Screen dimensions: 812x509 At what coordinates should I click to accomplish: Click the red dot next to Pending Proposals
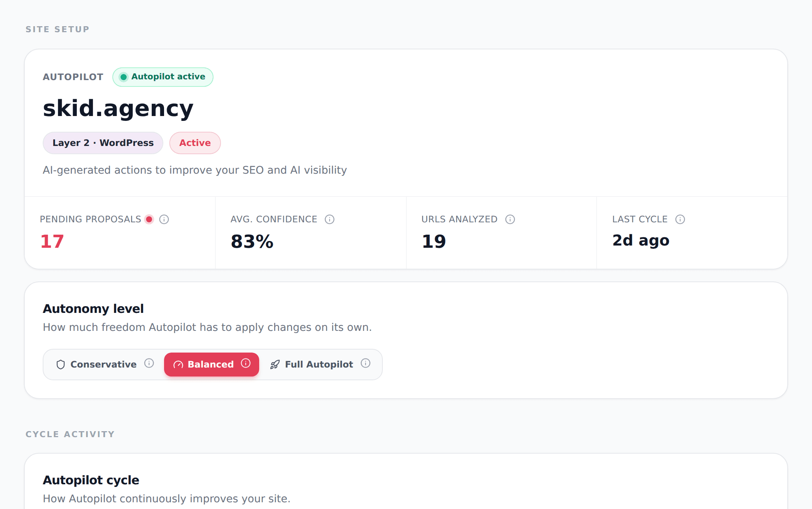pos(149,219)
